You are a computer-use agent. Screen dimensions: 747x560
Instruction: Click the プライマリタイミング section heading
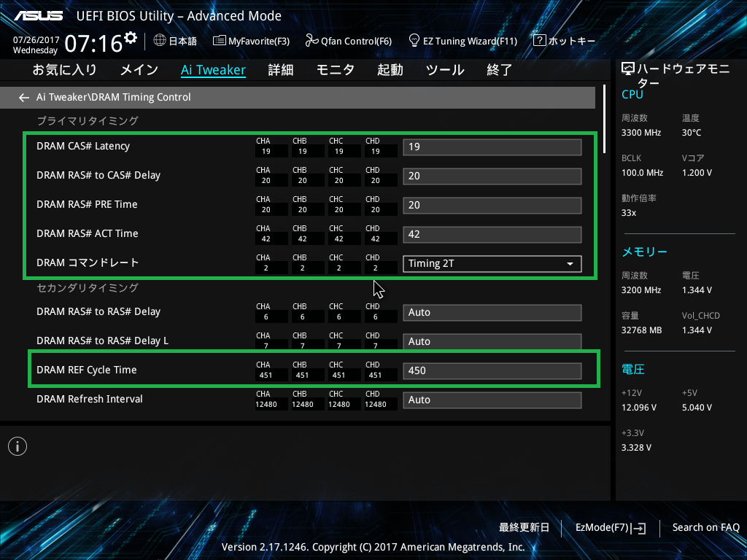tap(88, 121)
